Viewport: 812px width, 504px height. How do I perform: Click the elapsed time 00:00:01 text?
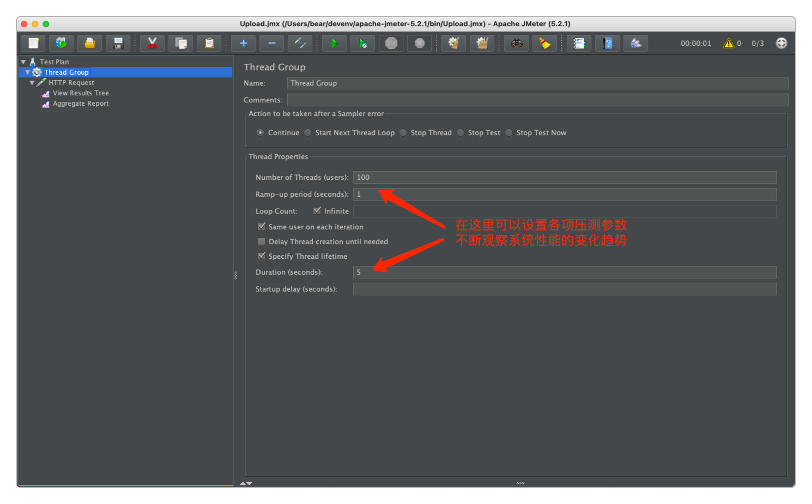coord(696,43)
